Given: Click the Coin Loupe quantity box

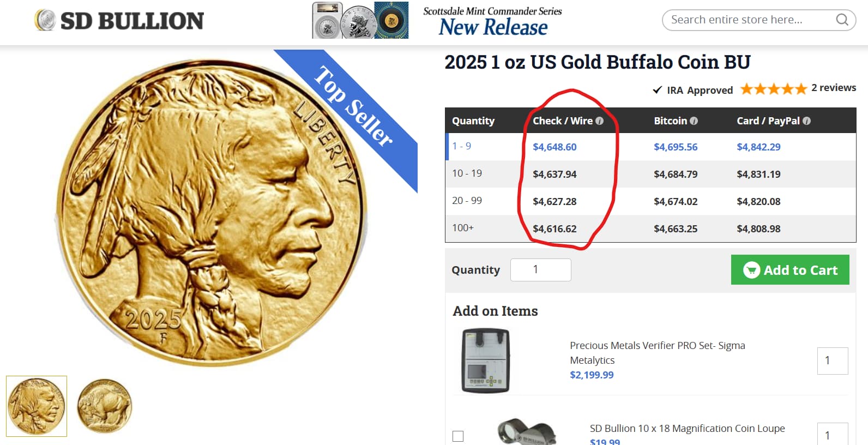Looking at the screenshot, I should click(x=833, y=434).
